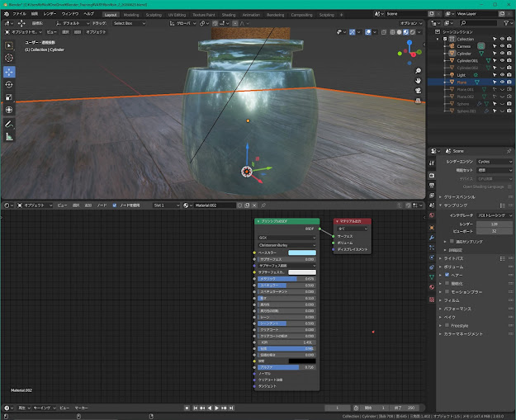Open the Render properties tab
The width and height of the screenshot is (516, 420).
coord(432,176)
